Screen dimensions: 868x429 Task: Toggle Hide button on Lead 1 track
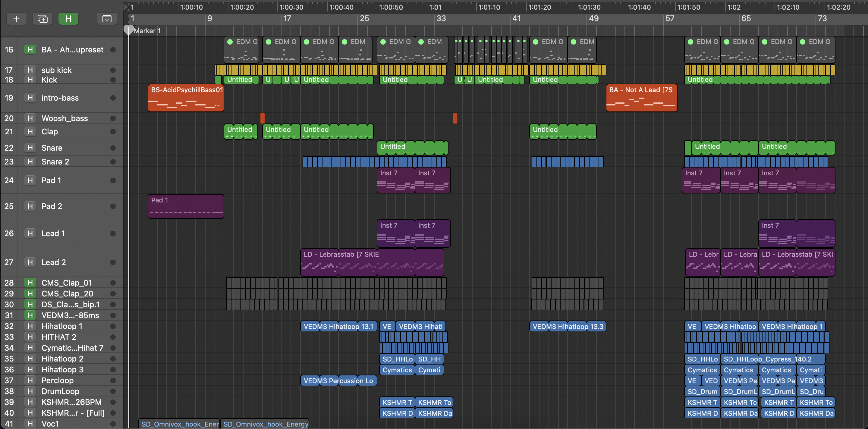click(x=30, y=233)
